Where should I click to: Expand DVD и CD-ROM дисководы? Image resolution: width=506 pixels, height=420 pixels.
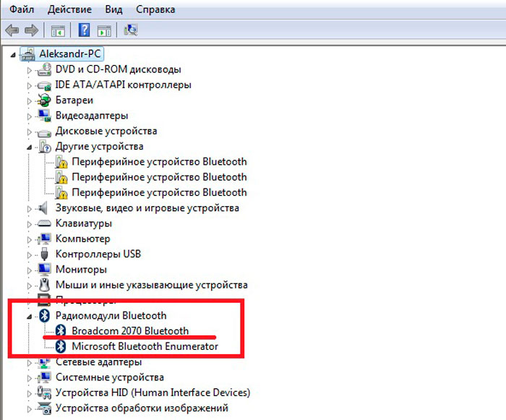[30, 70]
